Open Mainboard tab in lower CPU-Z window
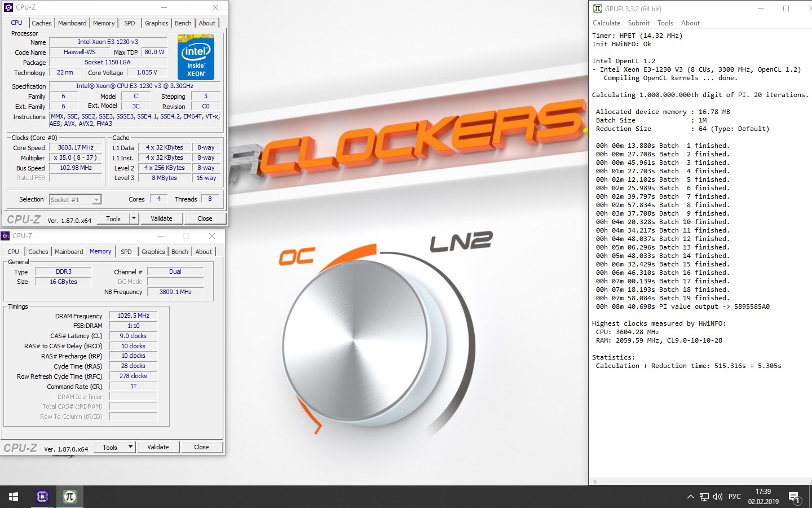This screenshot has height=508, width=812. point(69,252)
